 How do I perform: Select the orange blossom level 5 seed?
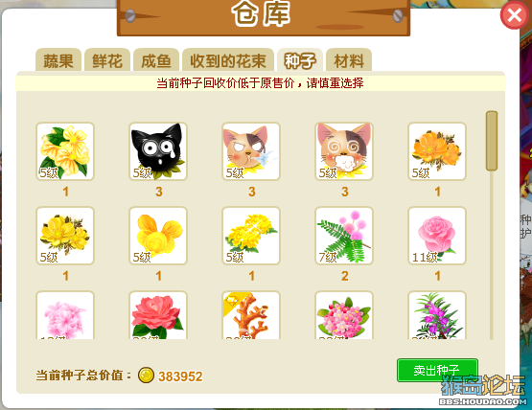(437, 151)
